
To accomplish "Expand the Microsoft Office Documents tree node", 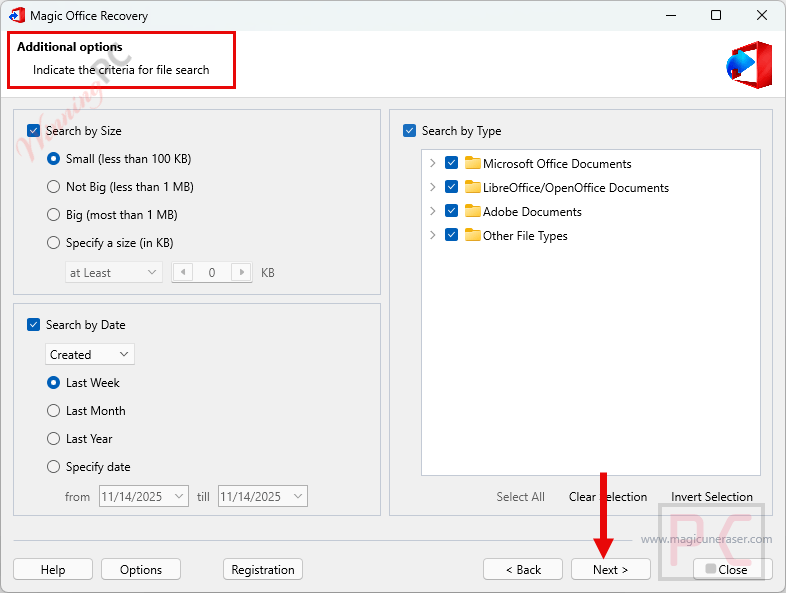I will click(x=433, y=163).
